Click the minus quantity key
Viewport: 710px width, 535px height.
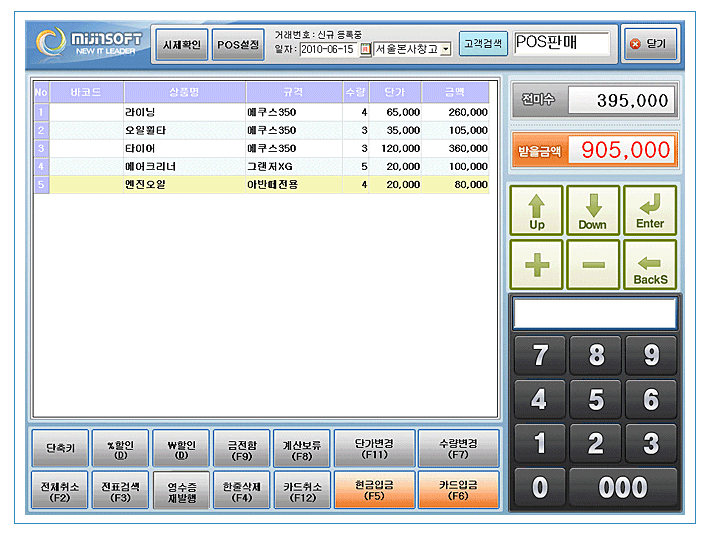pyautogui.click(x=593, y=265)
